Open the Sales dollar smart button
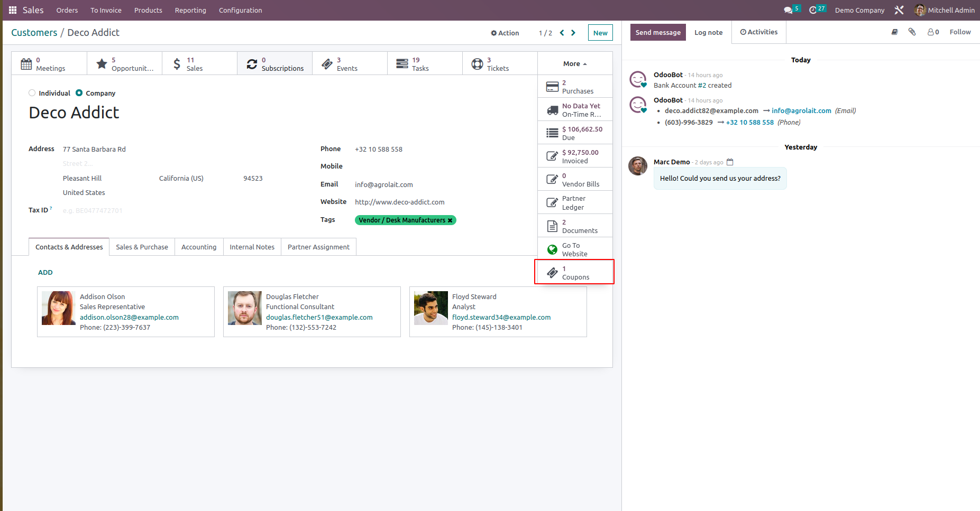Image resolution: width=980 pixels, height=511 pixels. pyautogui.click(x=200, y=63)
